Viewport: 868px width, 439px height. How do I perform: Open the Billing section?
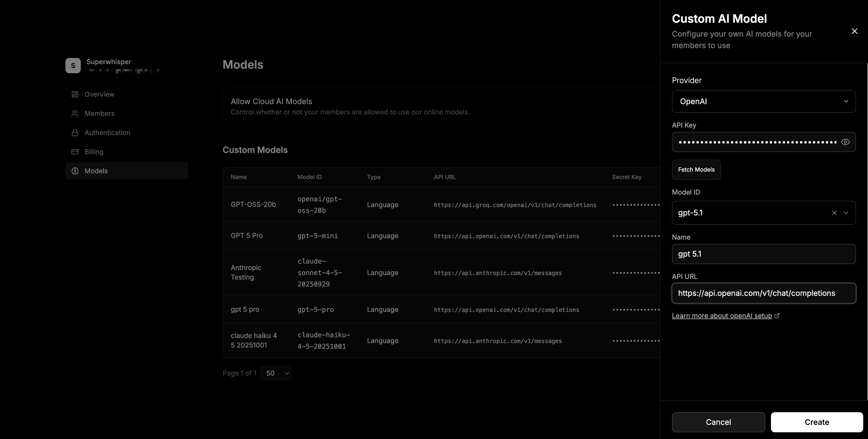pyautogui.click(x=94, y=152)
